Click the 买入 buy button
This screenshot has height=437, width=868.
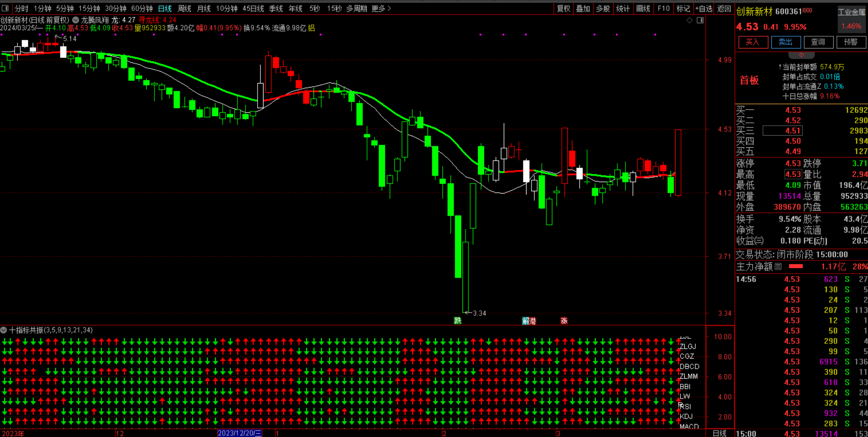coord(753,42)
